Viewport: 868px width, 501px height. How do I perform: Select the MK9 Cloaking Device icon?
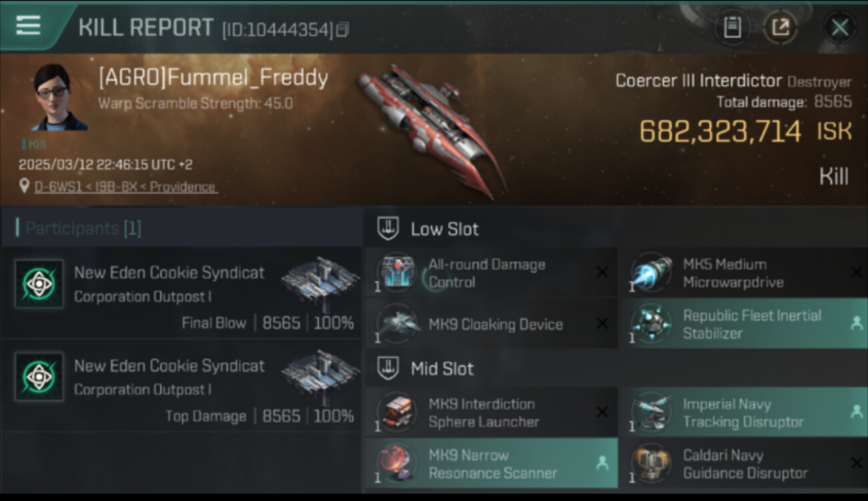(x=397, y=325)
